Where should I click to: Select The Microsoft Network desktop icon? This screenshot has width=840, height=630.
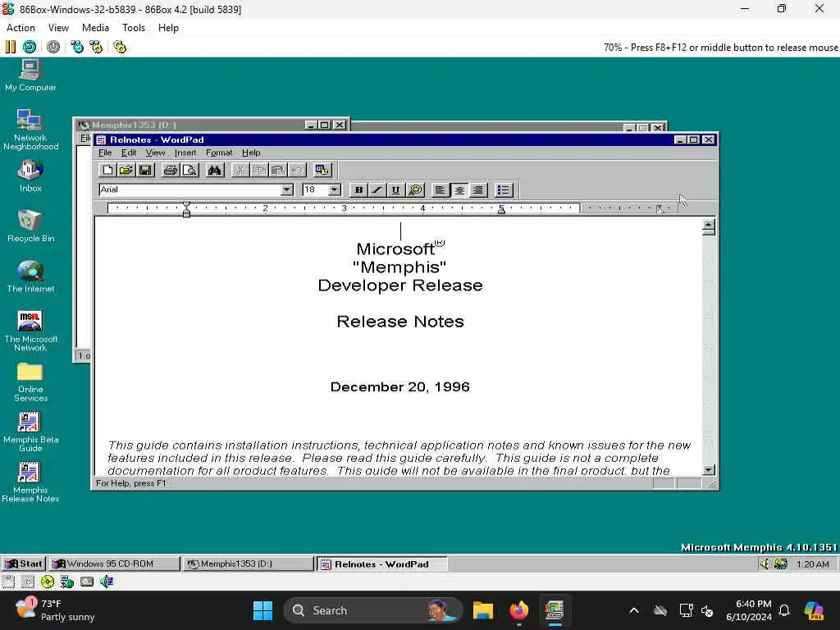click(30, 331)
